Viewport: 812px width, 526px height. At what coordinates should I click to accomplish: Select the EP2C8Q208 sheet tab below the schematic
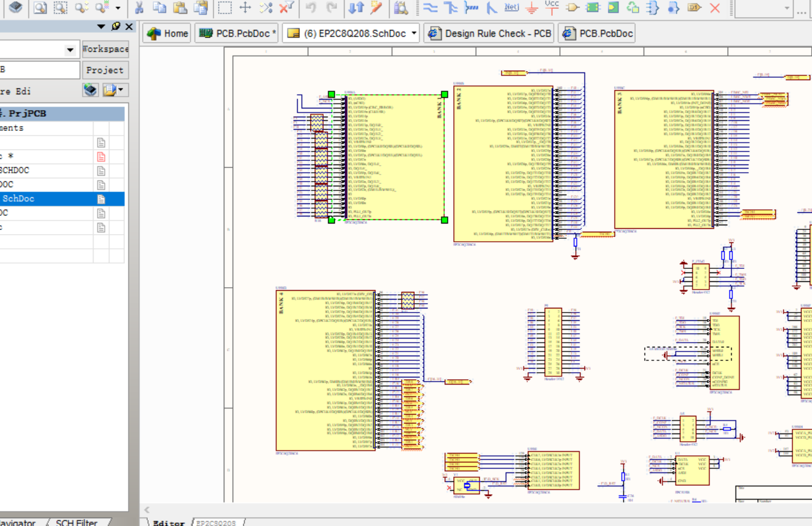pos(216,522)
